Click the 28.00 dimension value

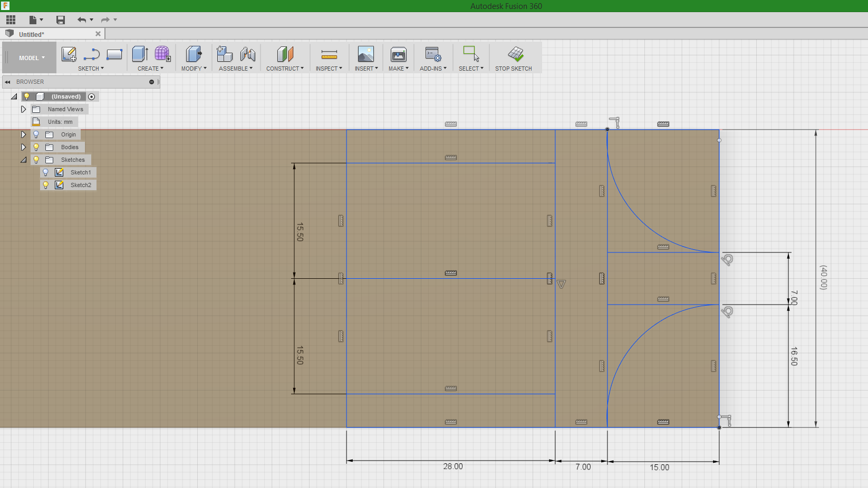(453, 466)
